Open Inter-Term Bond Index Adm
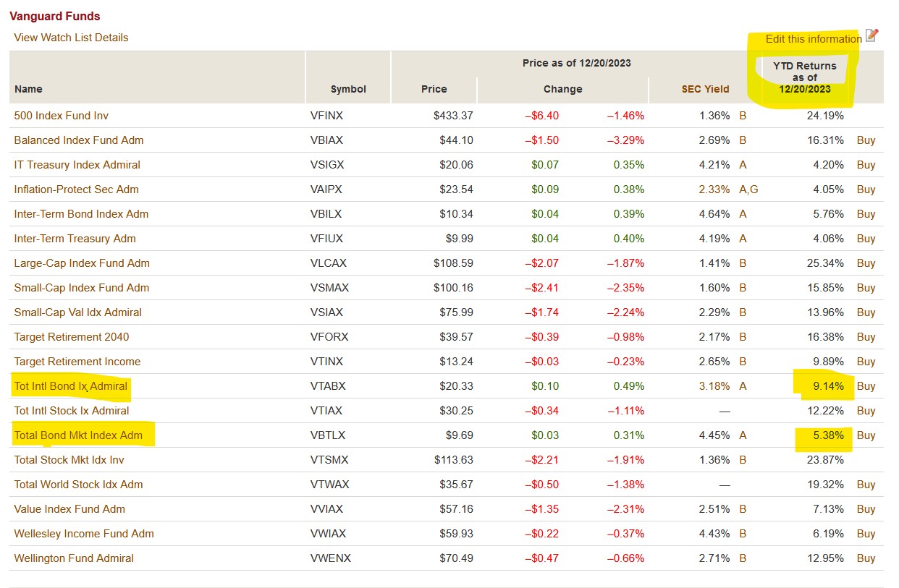The height and width of the screenshot is (588, 899). click(x=82, y=214)
